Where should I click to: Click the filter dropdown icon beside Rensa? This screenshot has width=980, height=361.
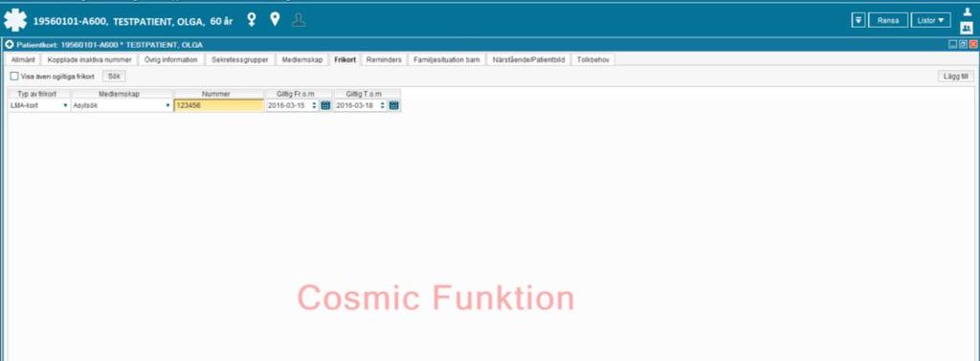[858, 20]
